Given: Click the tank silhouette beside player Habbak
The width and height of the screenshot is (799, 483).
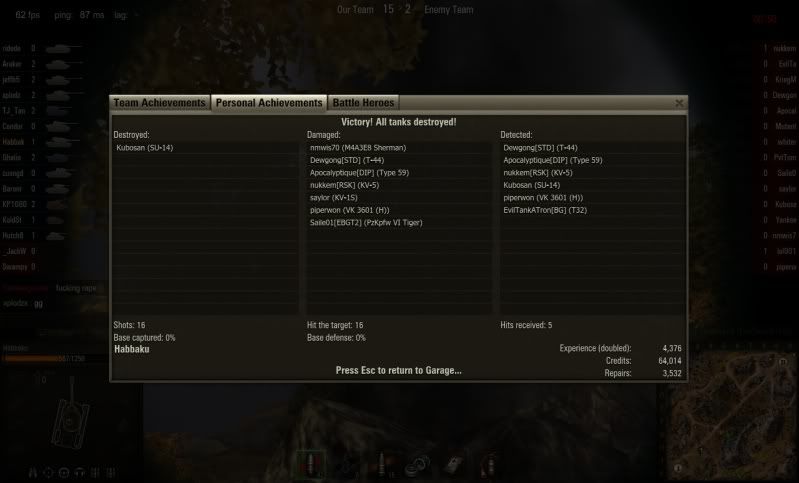Looking at the screenshot, I should [x=63, y=142].
